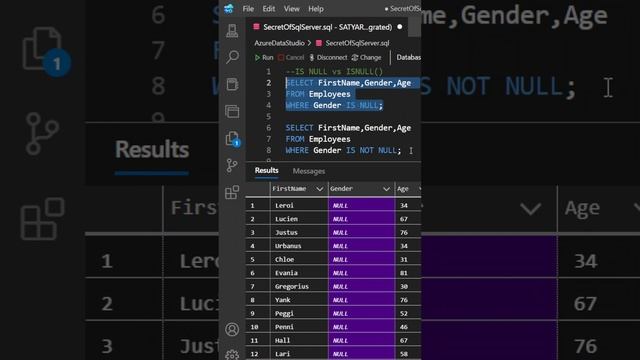The height and width of the screenshot is (360, 640).
Task: Click the Azure Data Studio logo icon
Action: (229, 9)
